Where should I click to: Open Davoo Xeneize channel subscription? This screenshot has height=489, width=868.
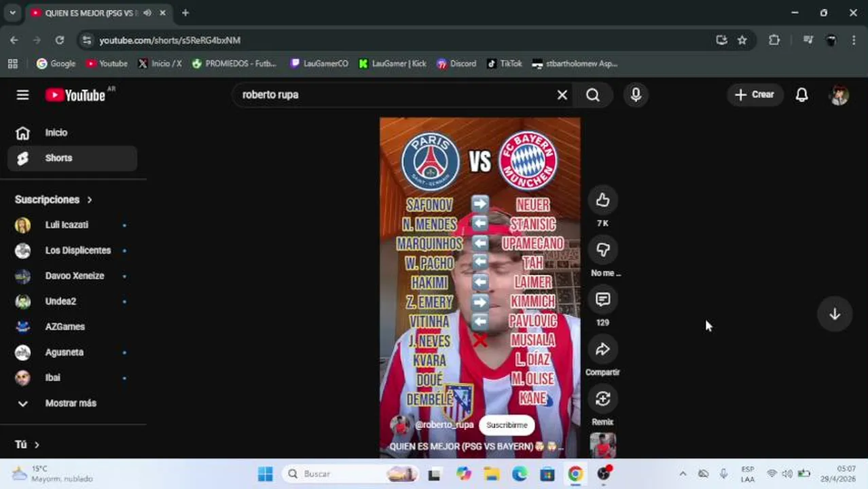click(72, 276)
